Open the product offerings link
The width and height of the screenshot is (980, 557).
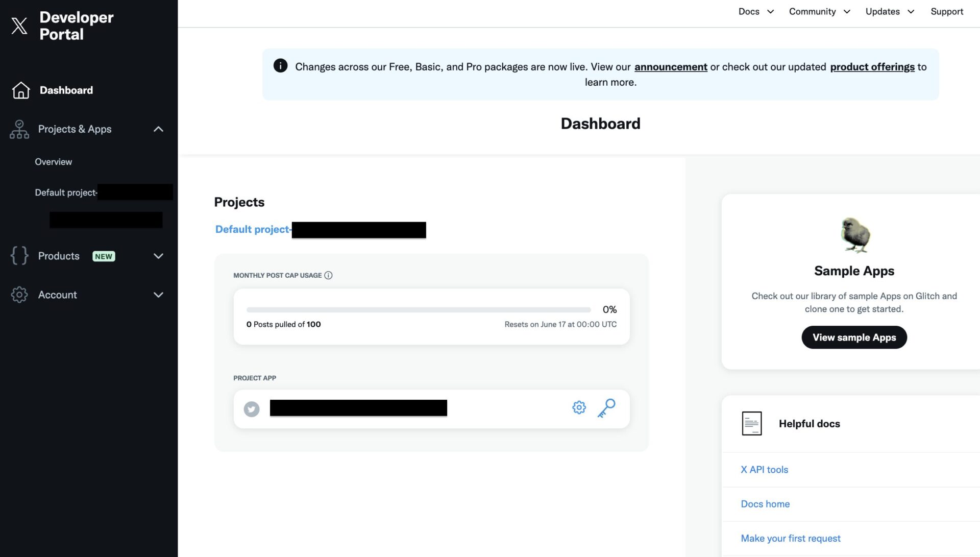point(872,66)
